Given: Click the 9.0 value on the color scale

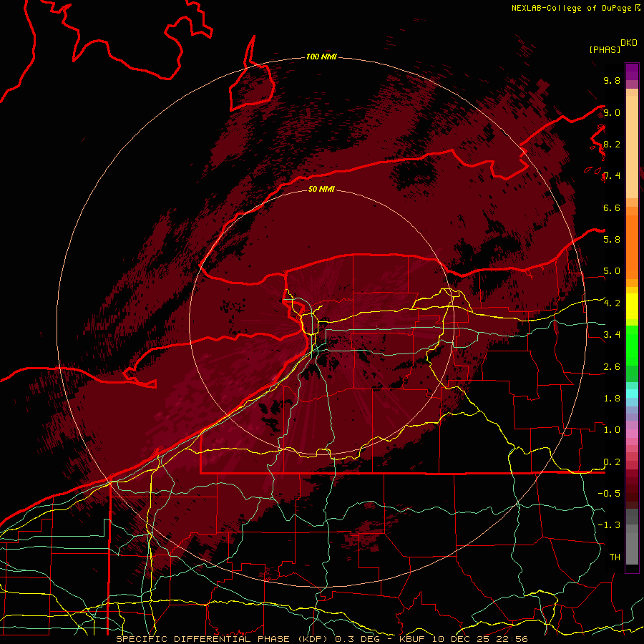Looking at the screenshot, I should (x=612, y=112).
